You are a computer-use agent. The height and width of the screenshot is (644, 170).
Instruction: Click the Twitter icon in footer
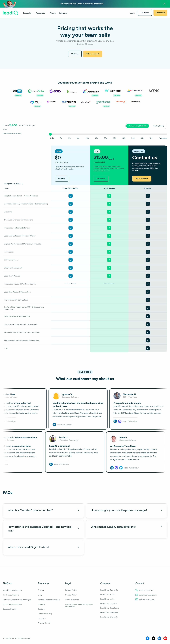click(153, 638)
